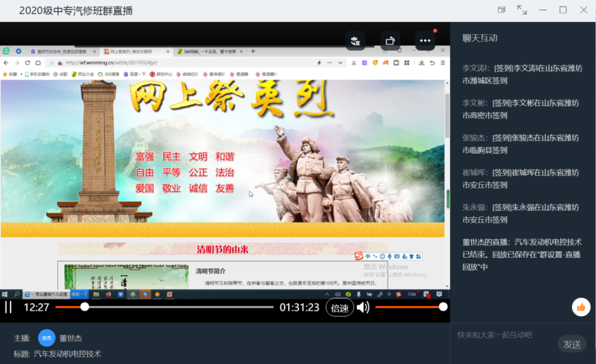The width and height of the screenshot is (596, 364).
Task: Go forward in the shared browser
Action: point(17,63)
